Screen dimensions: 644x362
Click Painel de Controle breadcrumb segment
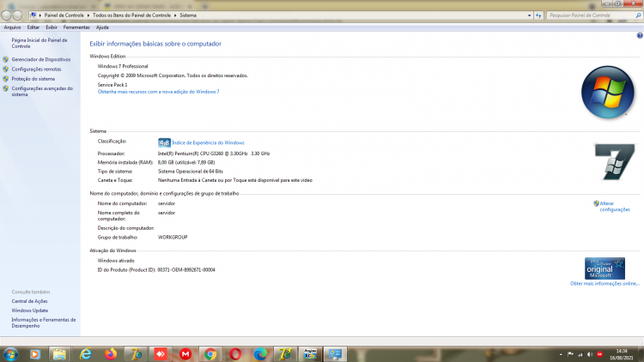64,15
